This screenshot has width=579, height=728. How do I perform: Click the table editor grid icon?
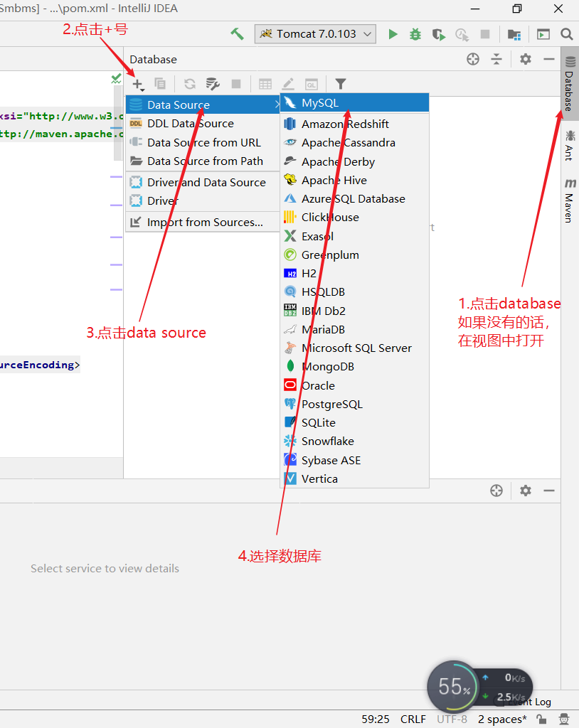[265, 84]
